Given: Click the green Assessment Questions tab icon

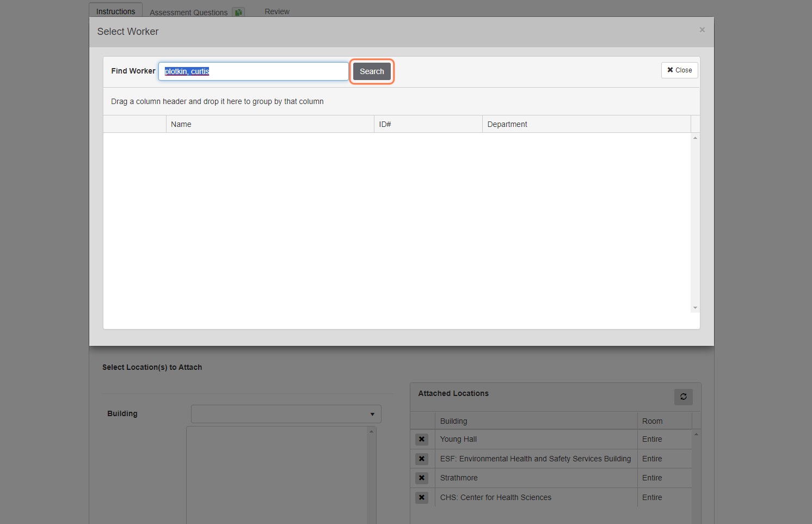Looking at the screenshot, I should point(238,12).
